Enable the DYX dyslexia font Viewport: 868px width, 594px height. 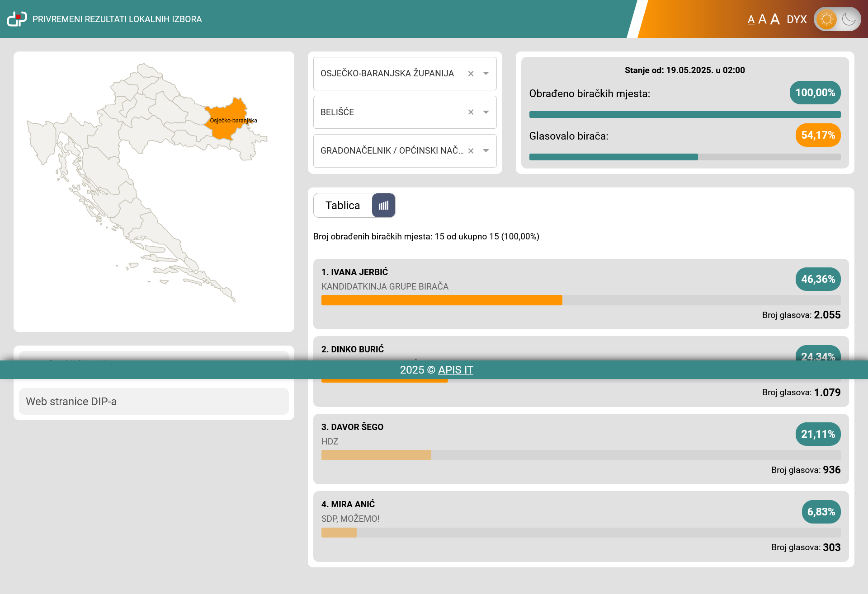[797, 19]
